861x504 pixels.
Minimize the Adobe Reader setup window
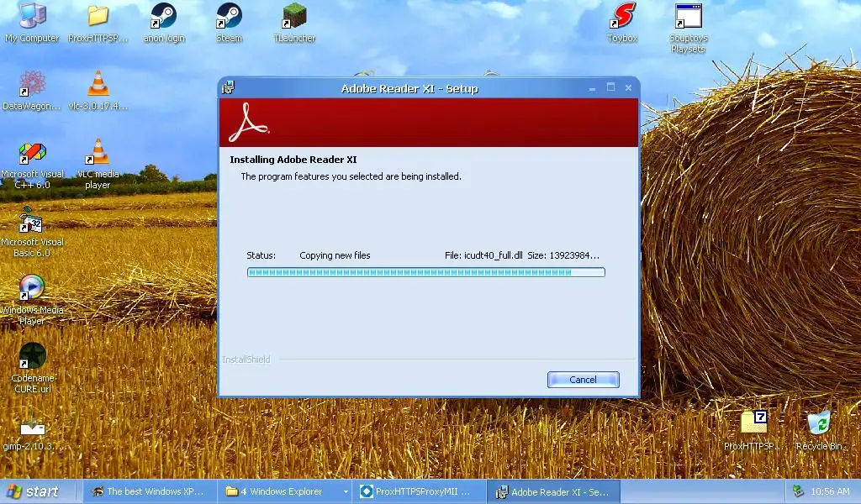pyautogui.click(x=592, y=87)
